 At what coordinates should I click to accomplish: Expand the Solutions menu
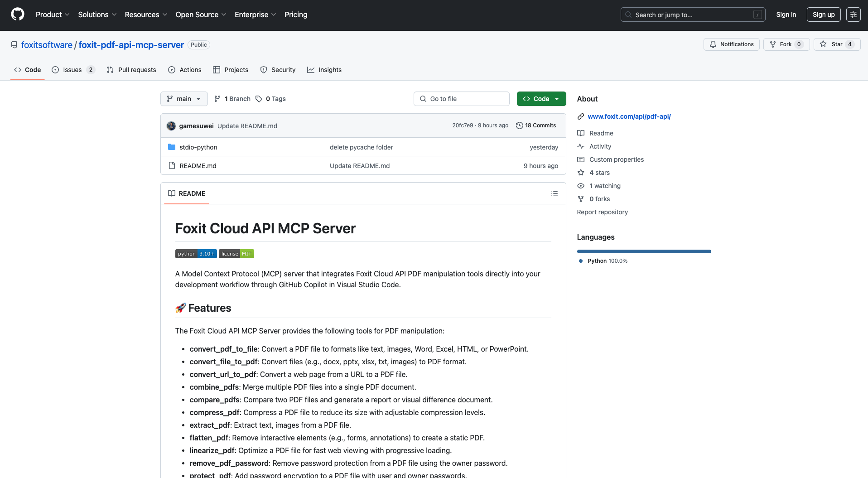tap(97, 14)
